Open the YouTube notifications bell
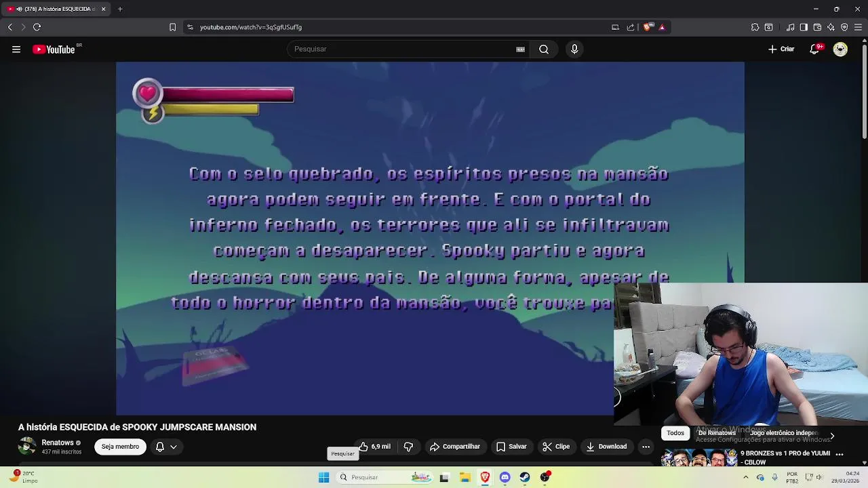This screenshot has width=868, height=488. coord(815,49)
